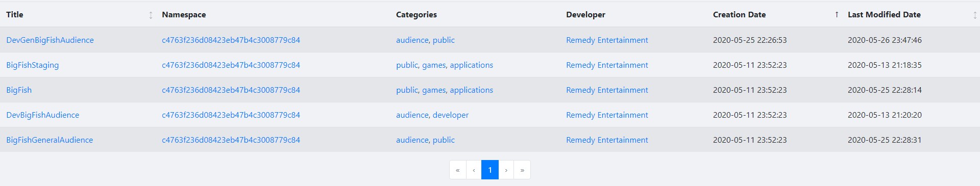
Task: Click the Developer column header
Action: coord(585,14)
